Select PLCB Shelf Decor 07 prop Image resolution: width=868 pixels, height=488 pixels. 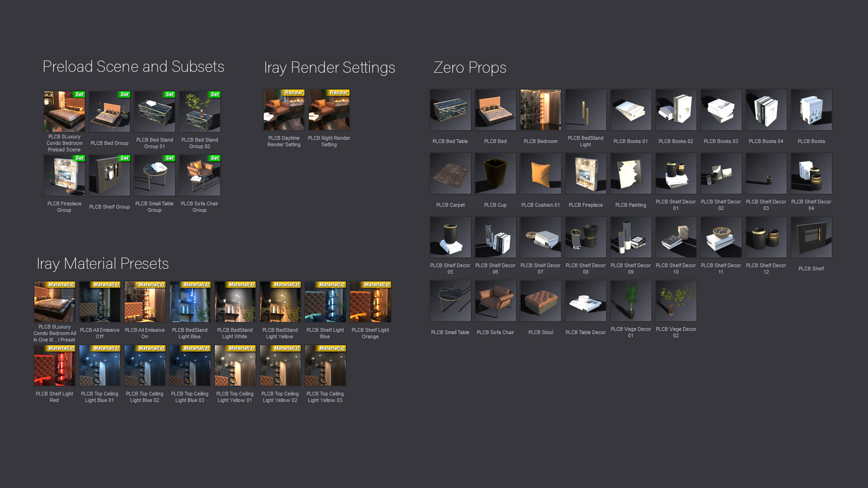(541, 237)
